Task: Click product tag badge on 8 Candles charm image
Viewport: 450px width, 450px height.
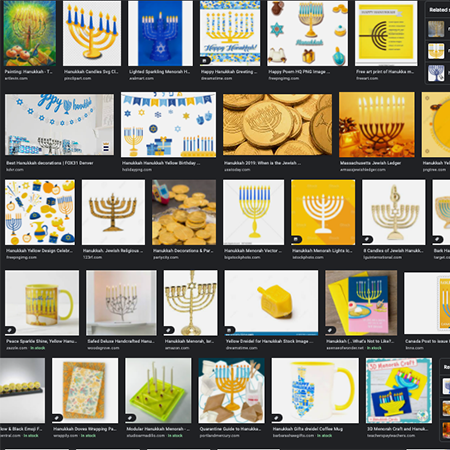Action: tap(368, 239)
